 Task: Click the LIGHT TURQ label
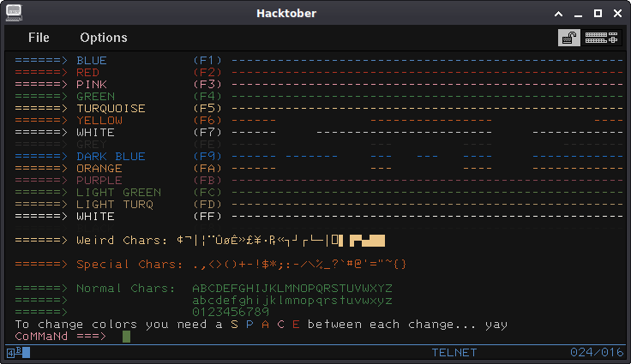coord(115,205)
